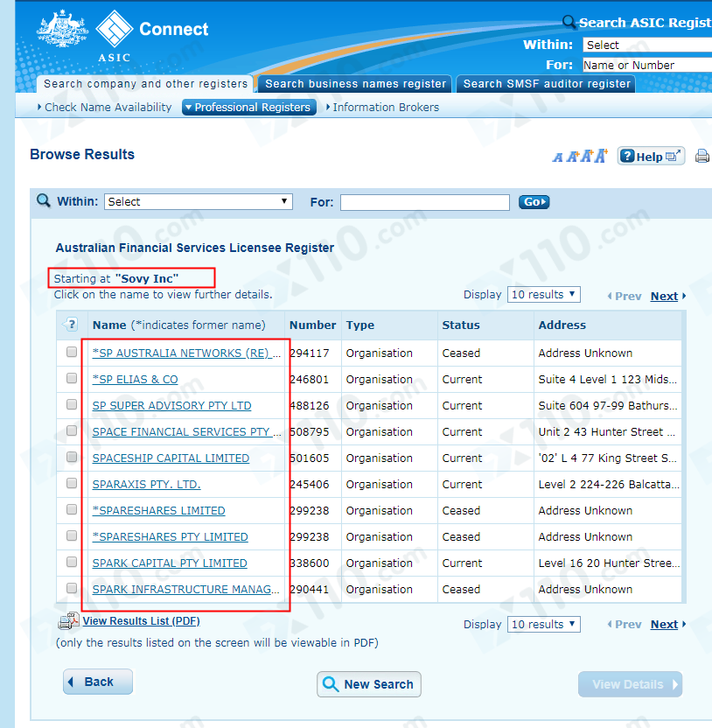
Task: Click the smallest font size A icon
Action: [557, 157]
